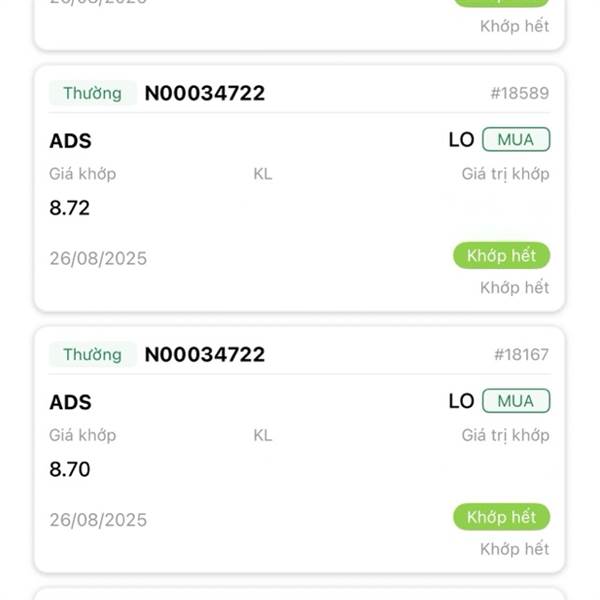Tap green Khớp hết status on order #18589

[x=501, y=255]
